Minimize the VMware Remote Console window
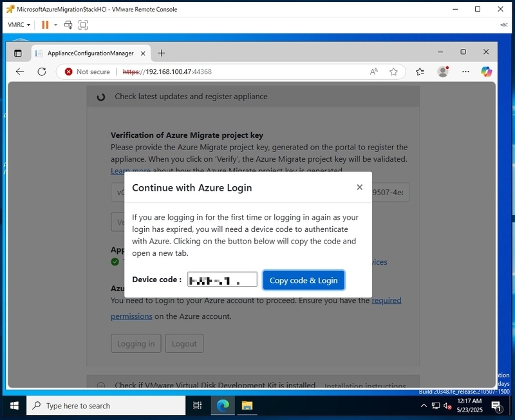 pyautogui.click(x=455, y=9)
